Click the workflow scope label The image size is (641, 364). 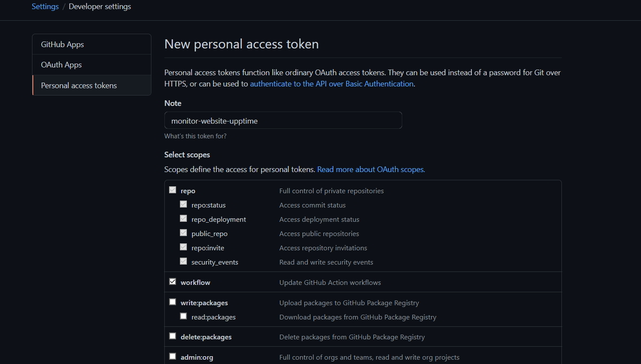(x=196, y=282)
